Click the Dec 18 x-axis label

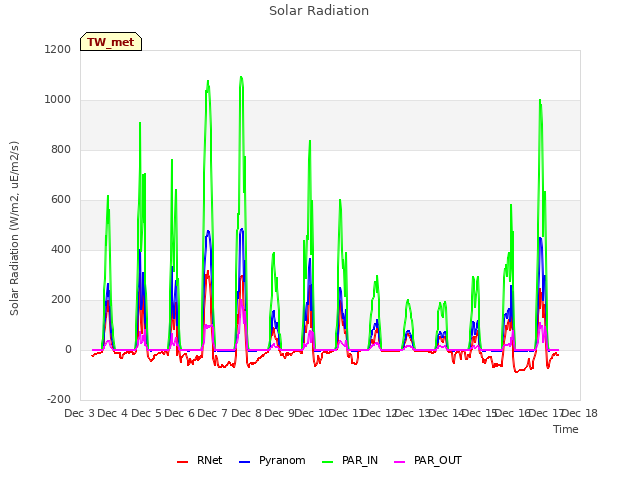pyautogui.click(x=580, y=413)
